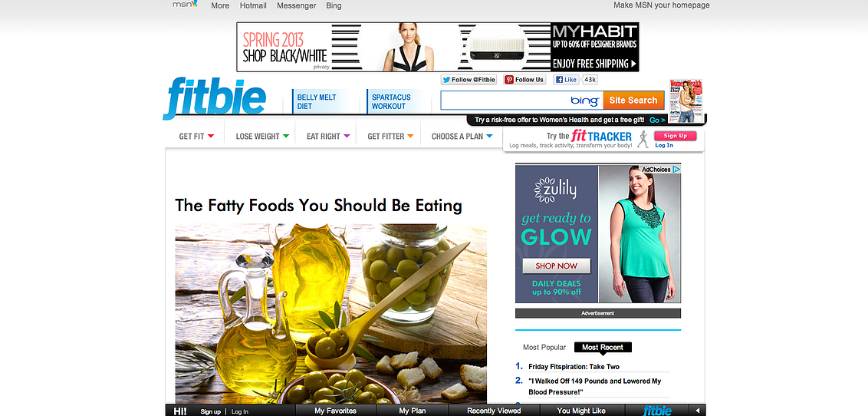868x416 pixels.
Task: Open Friday Fitspiration: Take Two article
Action: (x=574, y=367)
